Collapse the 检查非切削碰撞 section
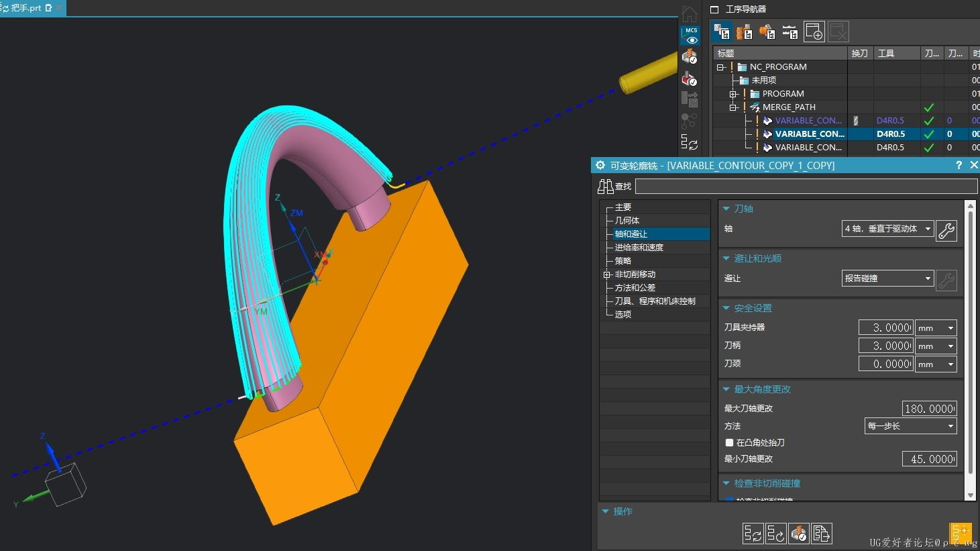 pyautogui.click(x=726, y=483)
